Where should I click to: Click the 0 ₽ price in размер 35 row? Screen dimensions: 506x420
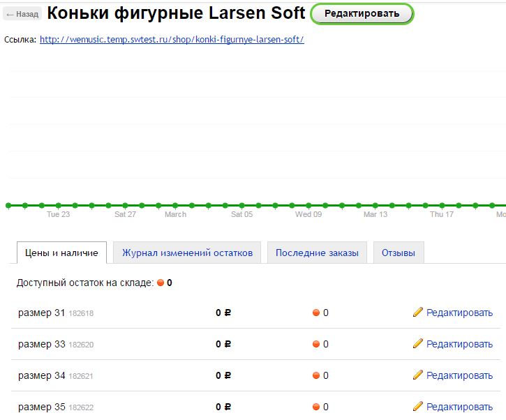[223, 407]
